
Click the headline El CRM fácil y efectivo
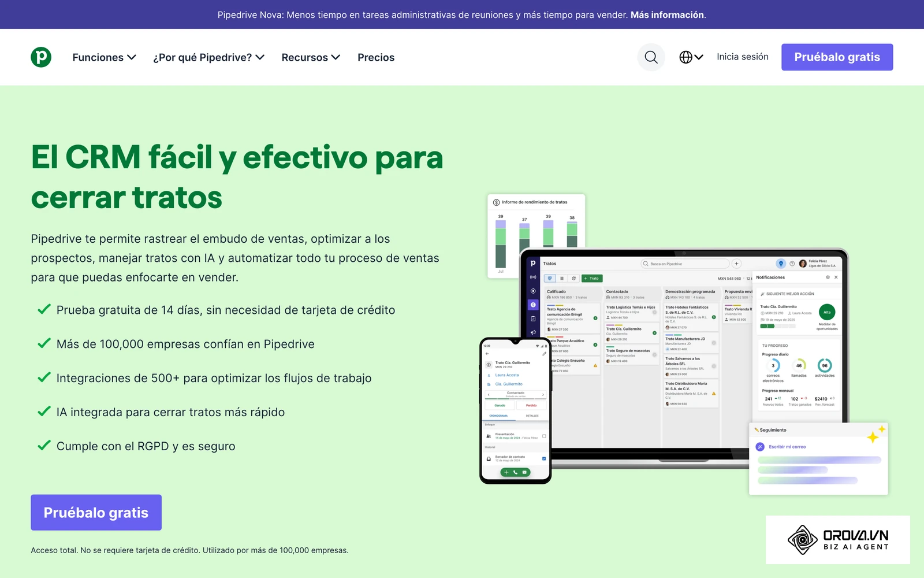pyautogui.click(x=237, y=177)
